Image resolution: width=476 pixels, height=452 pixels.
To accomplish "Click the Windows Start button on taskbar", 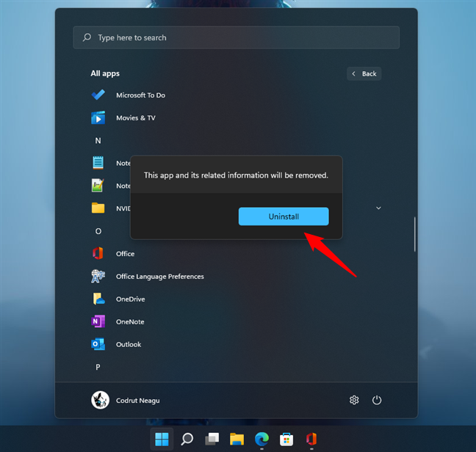I will [x=162, y=439].
